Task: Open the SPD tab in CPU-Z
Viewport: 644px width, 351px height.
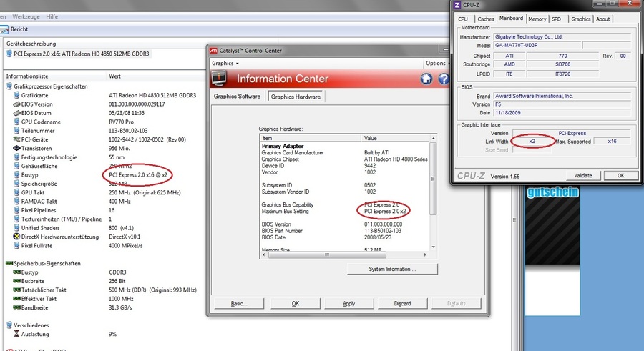Action: pos(557,19)
